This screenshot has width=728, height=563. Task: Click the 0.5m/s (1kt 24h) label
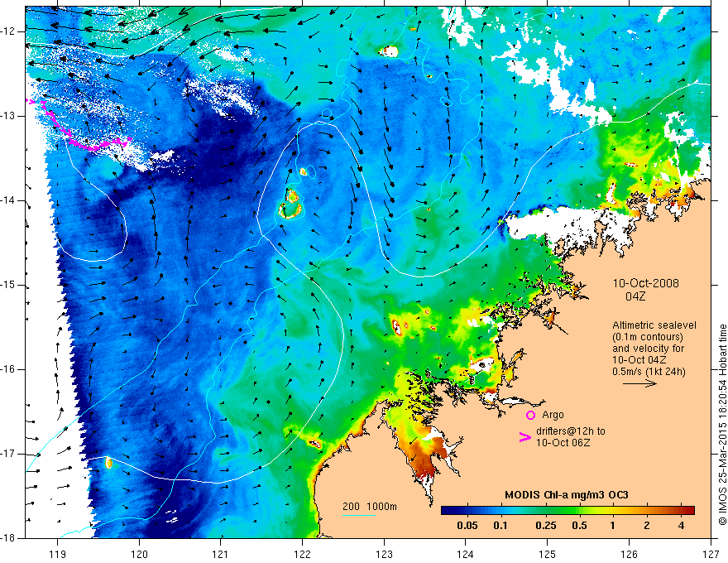[649, 372]
